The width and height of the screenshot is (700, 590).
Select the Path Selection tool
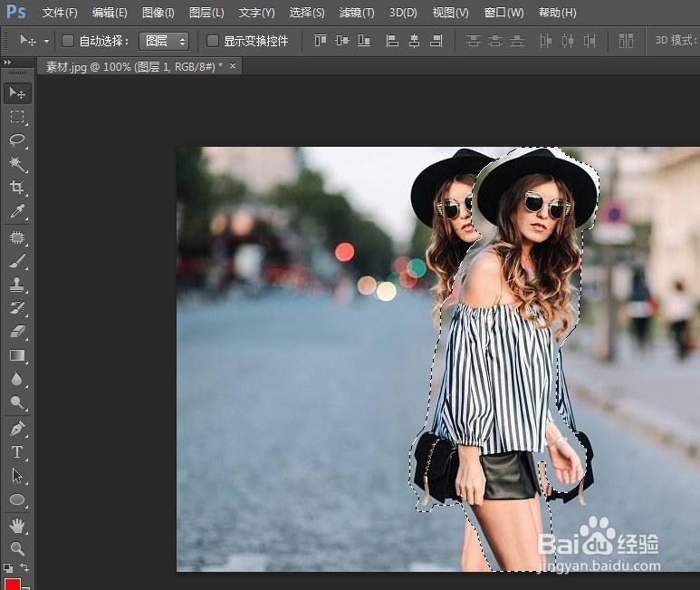17,476
